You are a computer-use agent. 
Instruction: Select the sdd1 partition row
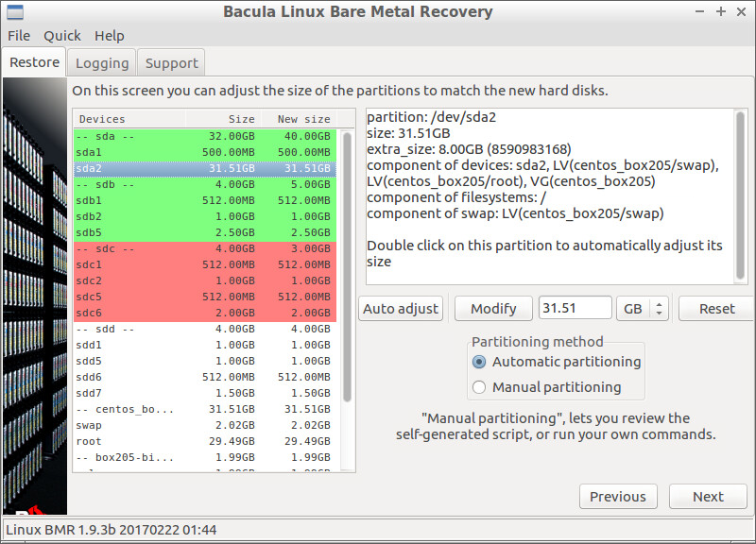205,345
